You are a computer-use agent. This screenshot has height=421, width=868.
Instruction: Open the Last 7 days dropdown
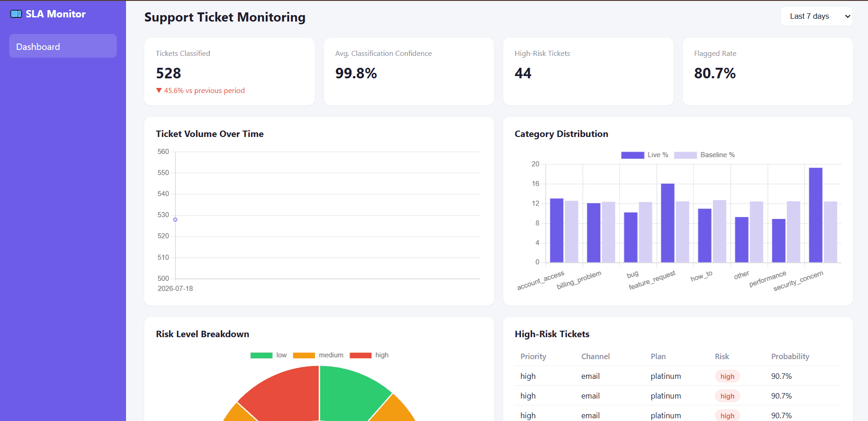817,16
